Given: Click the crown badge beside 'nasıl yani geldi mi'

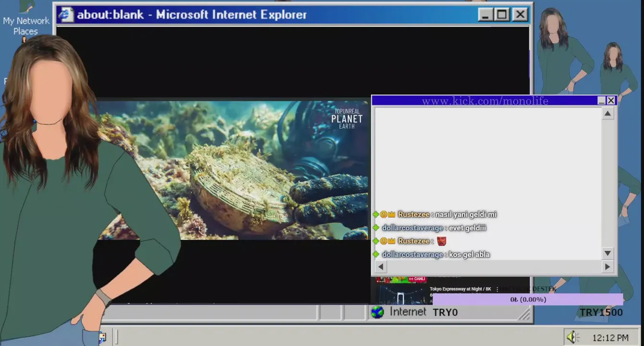Looking at the screenshot, I should pos(391,215).
